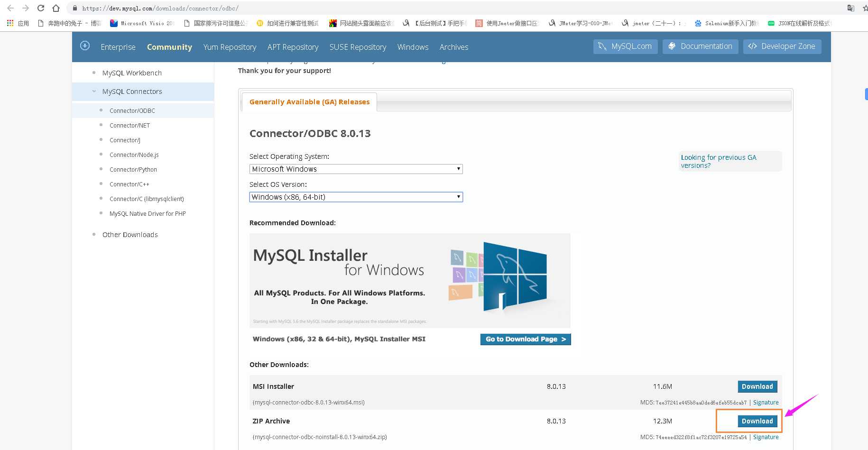Open SUSE Repository nav item
868x450 pixels.
pyautogui.click(x=358, y=47)
